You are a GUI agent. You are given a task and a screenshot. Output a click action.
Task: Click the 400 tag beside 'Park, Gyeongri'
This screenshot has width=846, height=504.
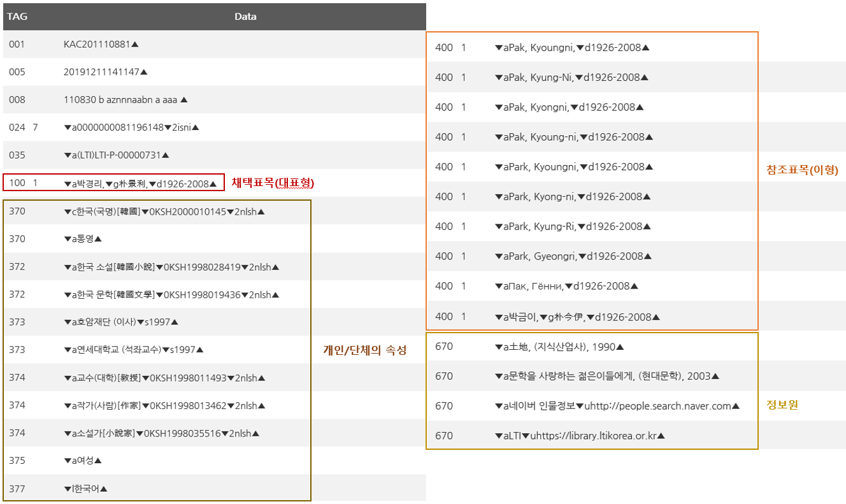tap(444, 256)
